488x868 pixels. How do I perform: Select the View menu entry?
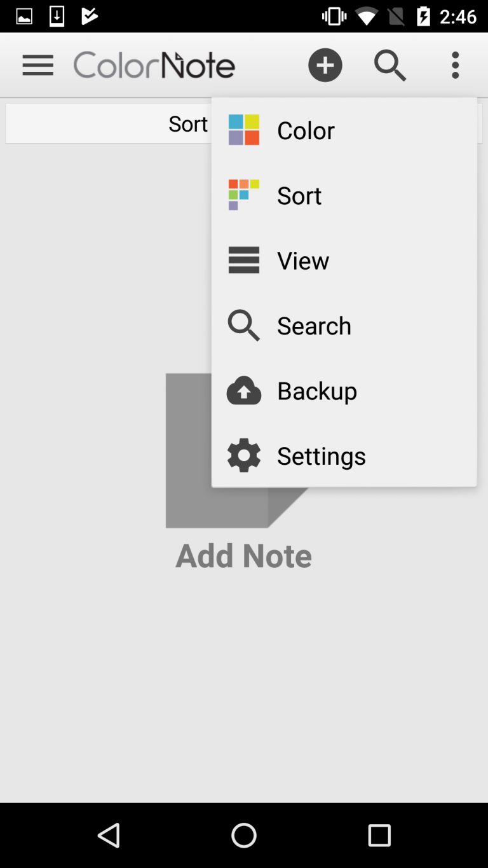(x=303, y=261)
